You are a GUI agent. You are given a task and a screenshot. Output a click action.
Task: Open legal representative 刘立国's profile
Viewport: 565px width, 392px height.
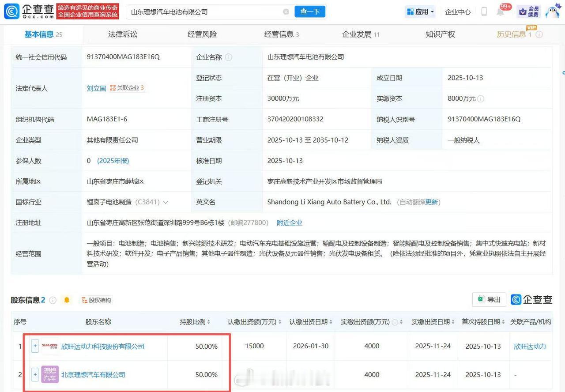point(96,88)
